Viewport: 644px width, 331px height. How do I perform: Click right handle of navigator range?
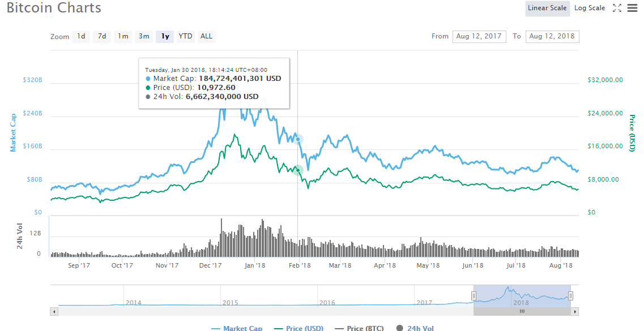570,296
